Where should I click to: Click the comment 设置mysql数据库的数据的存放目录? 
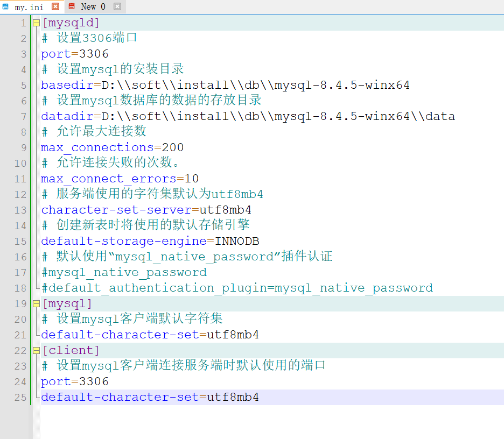pos(151,101)
